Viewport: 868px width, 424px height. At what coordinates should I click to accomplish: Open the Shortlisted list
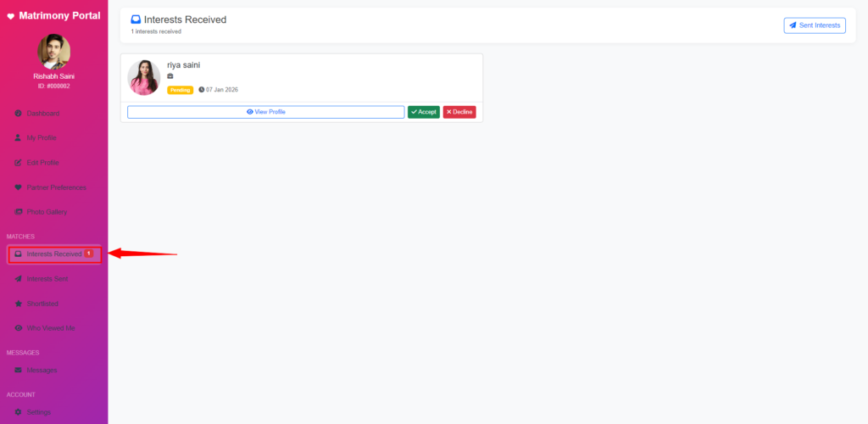pos(53,304)
